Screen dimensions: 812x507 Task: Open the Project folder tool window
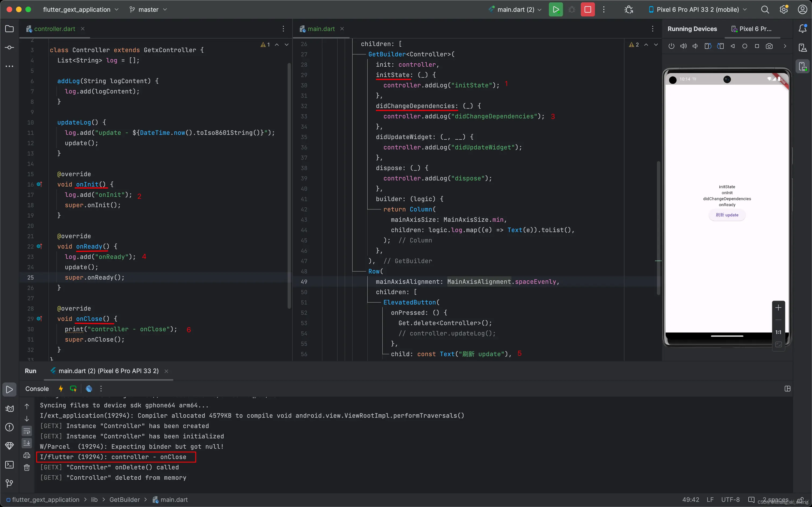coord(9,29)
